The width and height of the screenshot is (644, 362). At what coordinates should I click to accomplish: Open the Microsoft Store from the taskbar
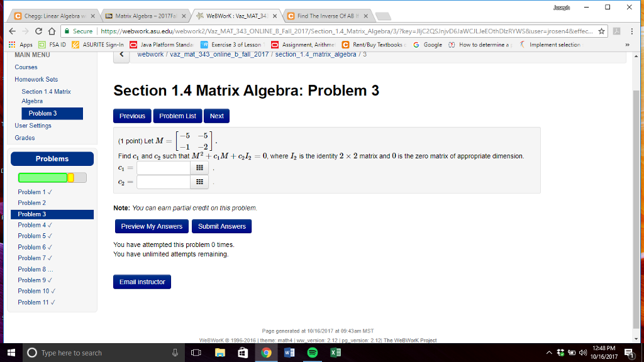coord(242,353)
